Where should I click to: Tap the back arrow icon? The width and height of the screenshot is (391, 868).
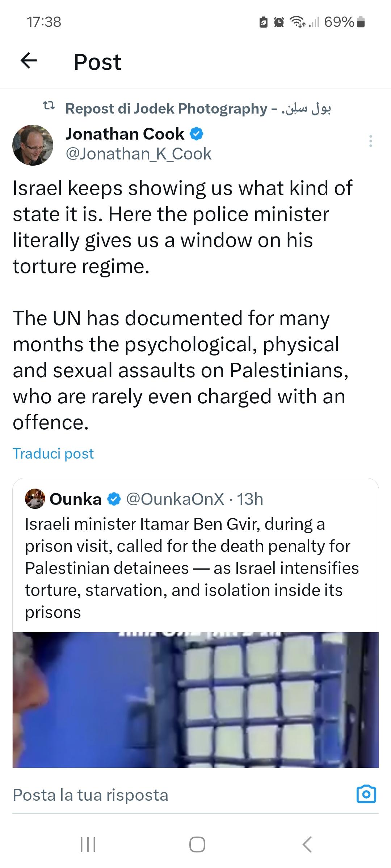[x=29, y=61]
